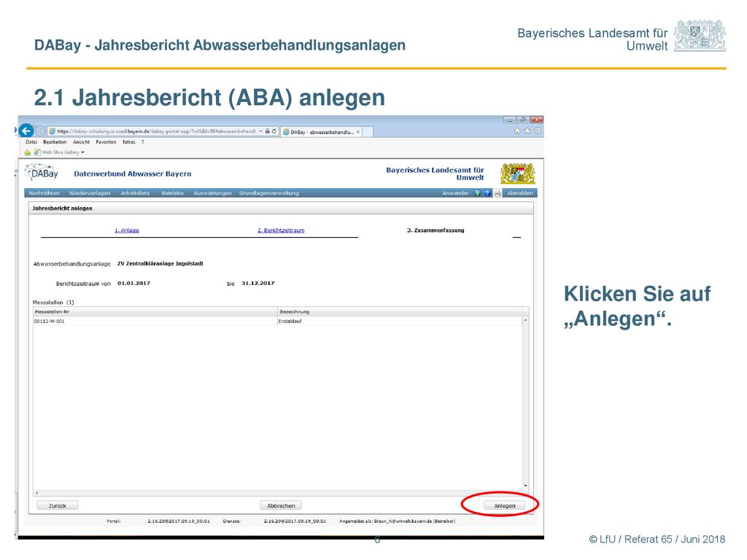Click the Bavarian coat of arms in DABay header
Viewport: 747px width, 560px height.
[517, 174]
